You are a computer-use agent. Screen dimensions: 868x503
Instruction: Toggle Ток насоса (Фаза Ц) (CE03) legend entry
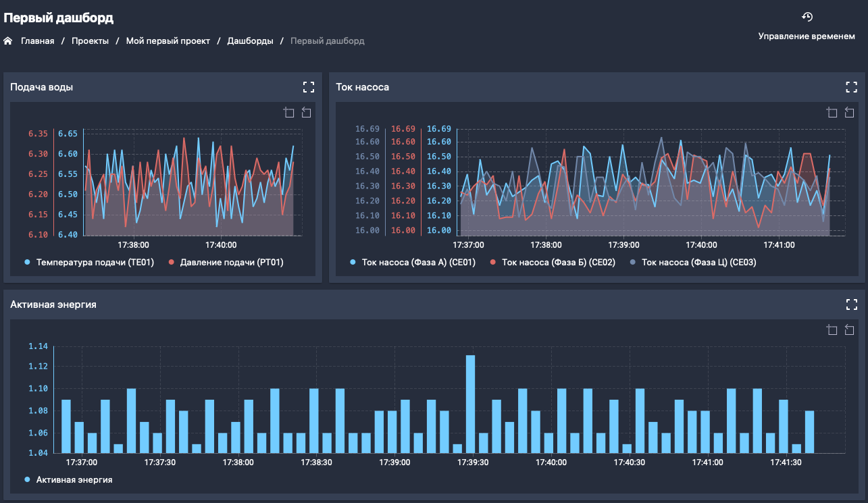(x=692, y=263)
